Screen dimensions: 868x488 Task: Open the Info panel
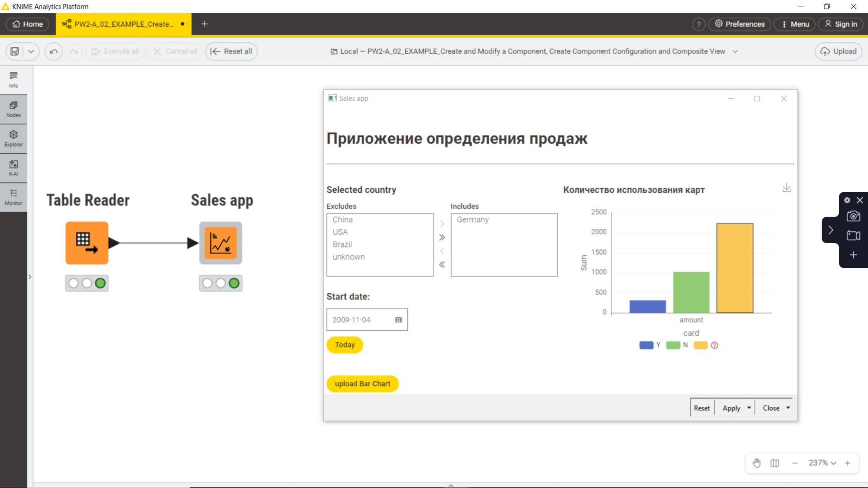(14, 79)
